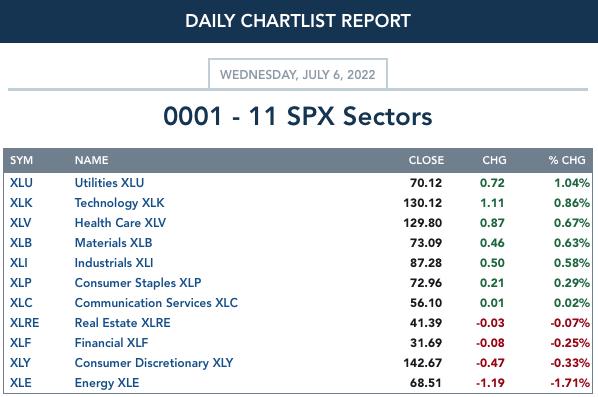598x397 pixels.
Task: Sort by the NAME column header
Action: click(x=92, y=160)
